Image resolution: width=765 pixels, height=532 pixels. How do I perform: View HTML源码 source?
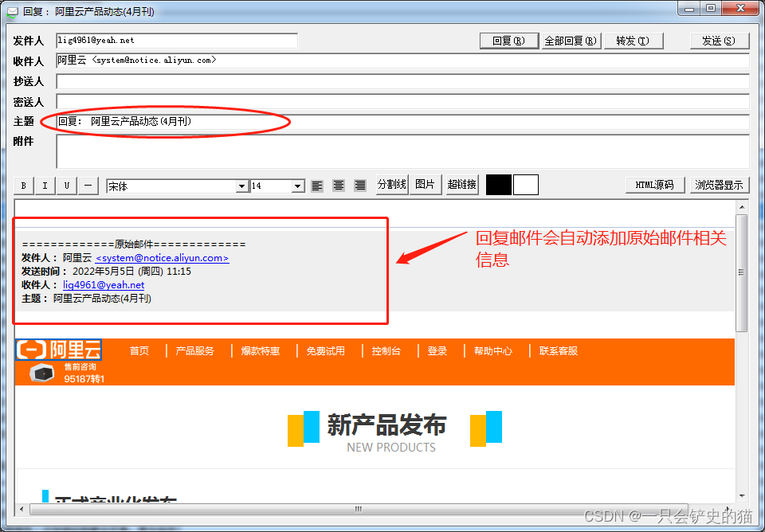click(x=655, y=185)
